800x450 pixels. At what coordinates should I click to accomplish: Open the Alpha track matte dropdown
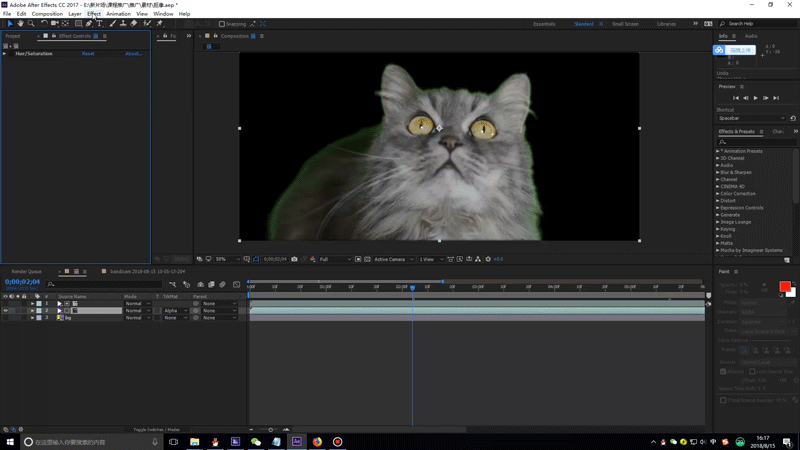(x=173, y=311)
